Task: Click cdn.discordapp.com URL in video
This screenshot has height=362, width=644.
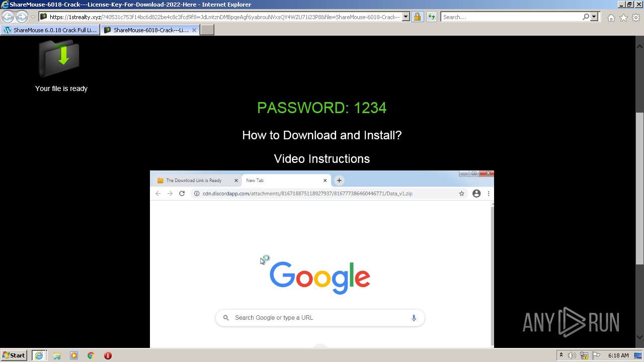Action: (x=307, y=194)
